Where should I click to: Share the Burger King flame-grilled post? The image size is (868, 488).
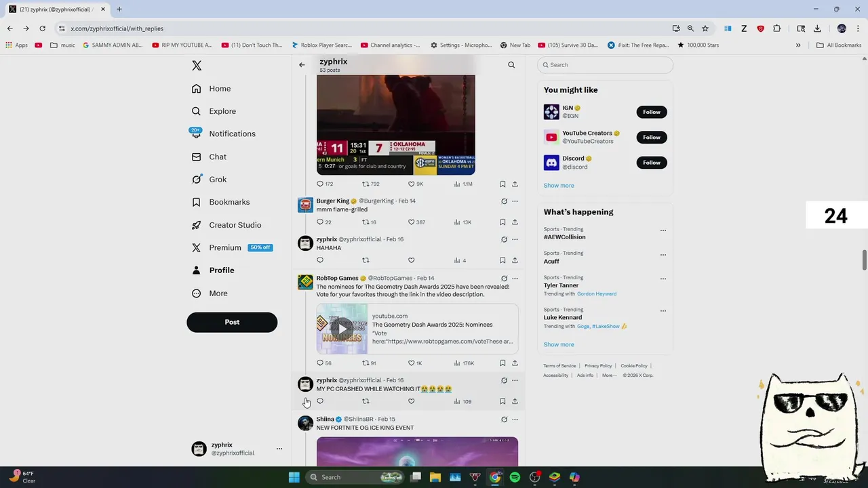click(x=515, y=222)
